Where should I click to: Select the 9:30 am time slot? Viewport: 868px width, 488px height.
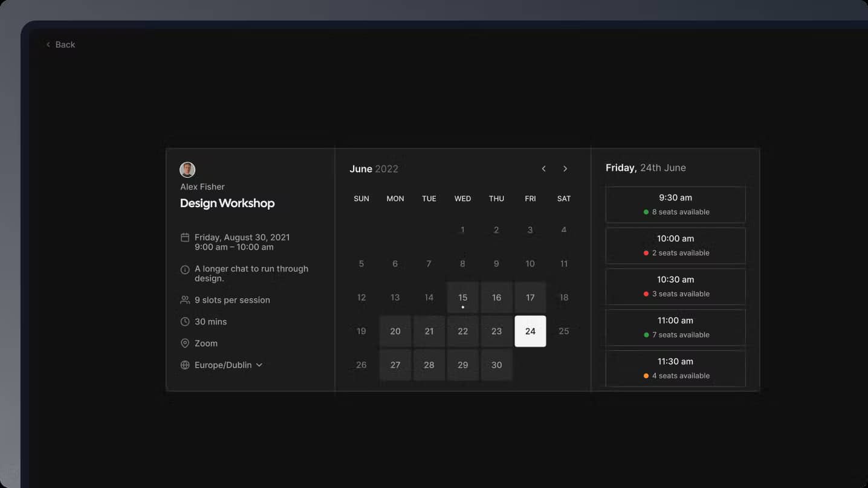[675, 204]
